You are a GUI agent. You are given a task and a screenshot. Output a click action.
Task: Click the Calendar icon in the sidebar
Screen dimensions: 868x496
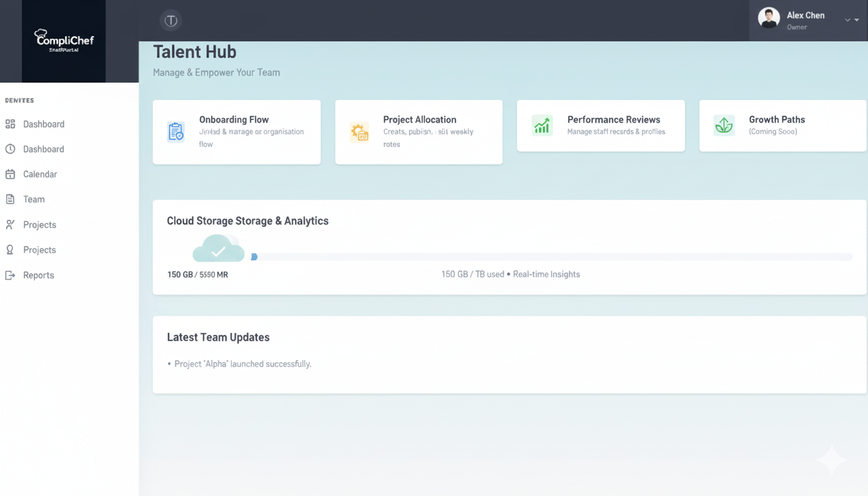point(10,174)
